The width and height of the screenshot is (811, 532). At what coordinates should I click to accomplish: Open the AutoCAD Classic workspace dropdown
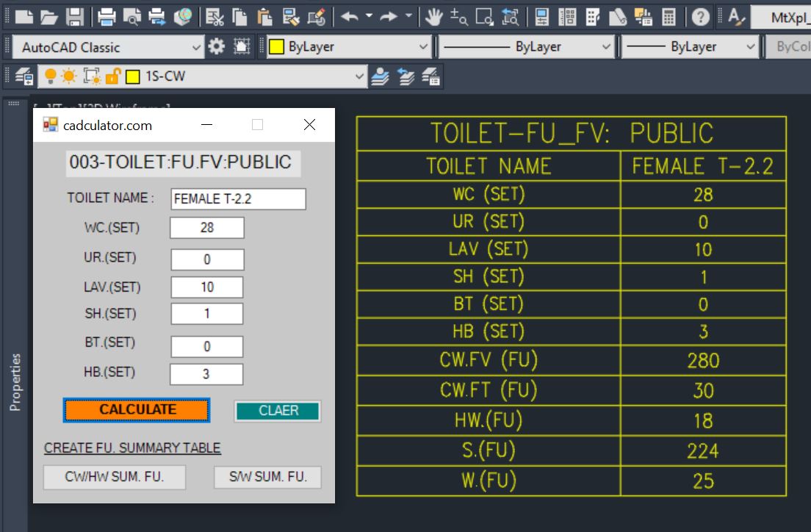196,47
